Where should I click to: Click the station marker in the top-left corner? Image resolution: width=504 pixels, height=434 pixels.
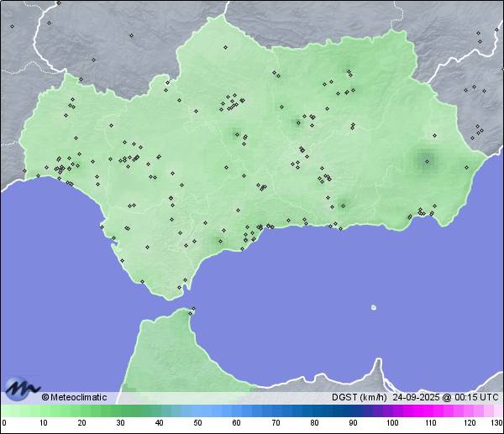point(13,26)
